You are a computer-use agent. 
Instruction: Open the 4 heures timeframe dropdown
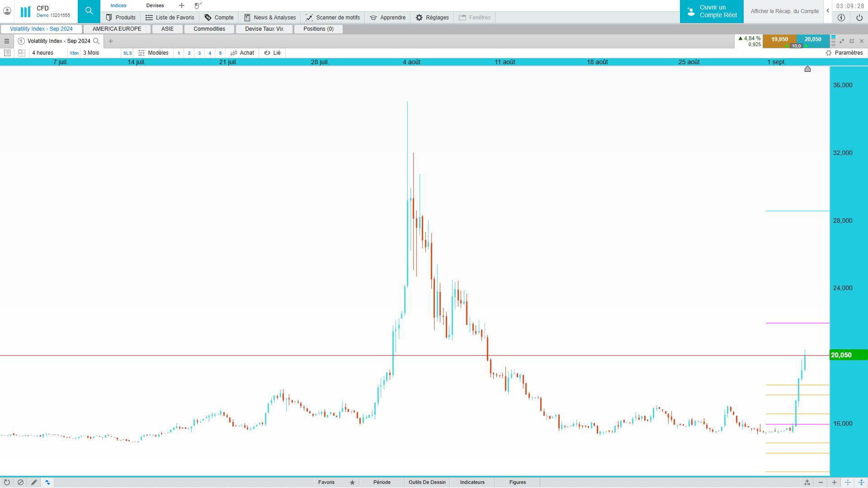click(43, 53)
